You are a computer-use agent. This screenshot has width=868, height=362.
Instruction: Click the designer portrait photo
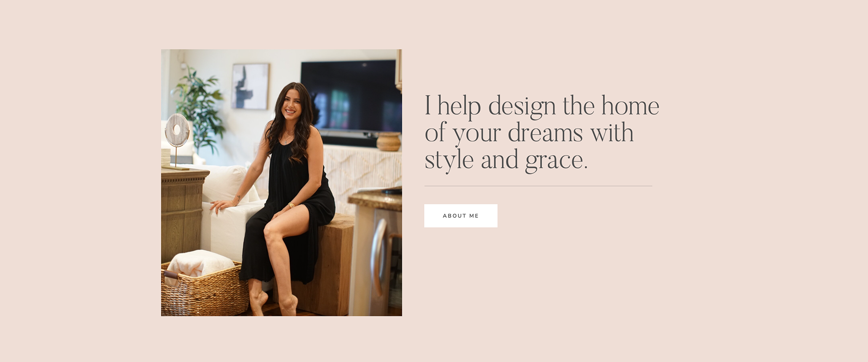tap(281, 183)
